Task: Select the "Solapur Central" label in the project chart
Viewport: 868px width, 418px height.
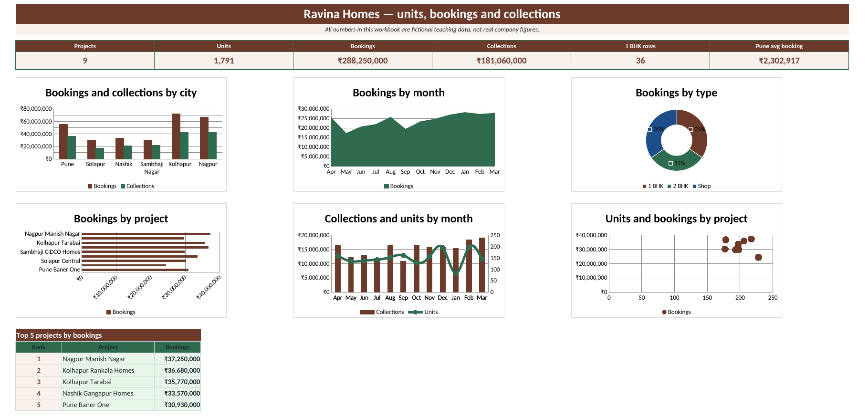Action: pyautogui.click(x=61, y=261)
